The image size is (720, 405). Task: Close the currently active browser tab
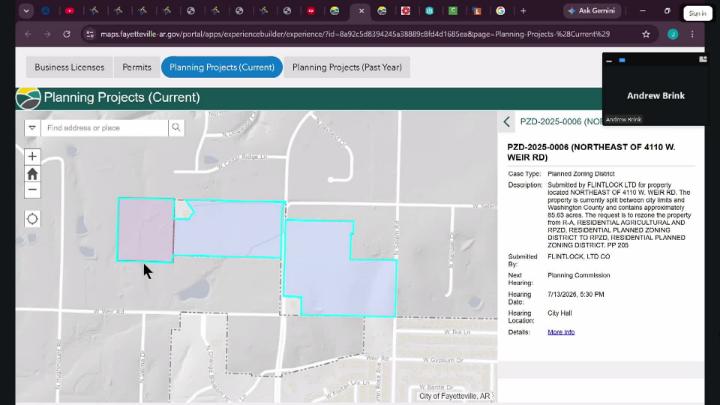(361, 11)
